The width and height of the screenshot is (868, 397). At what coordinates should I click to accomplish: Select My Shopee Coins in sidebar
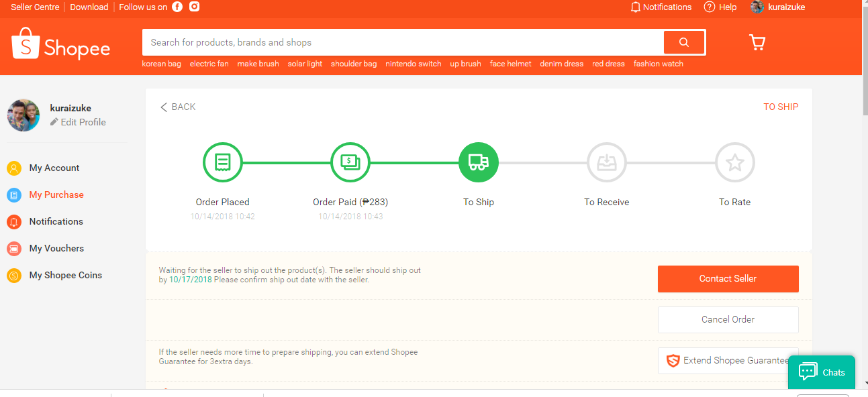[66, 276]
